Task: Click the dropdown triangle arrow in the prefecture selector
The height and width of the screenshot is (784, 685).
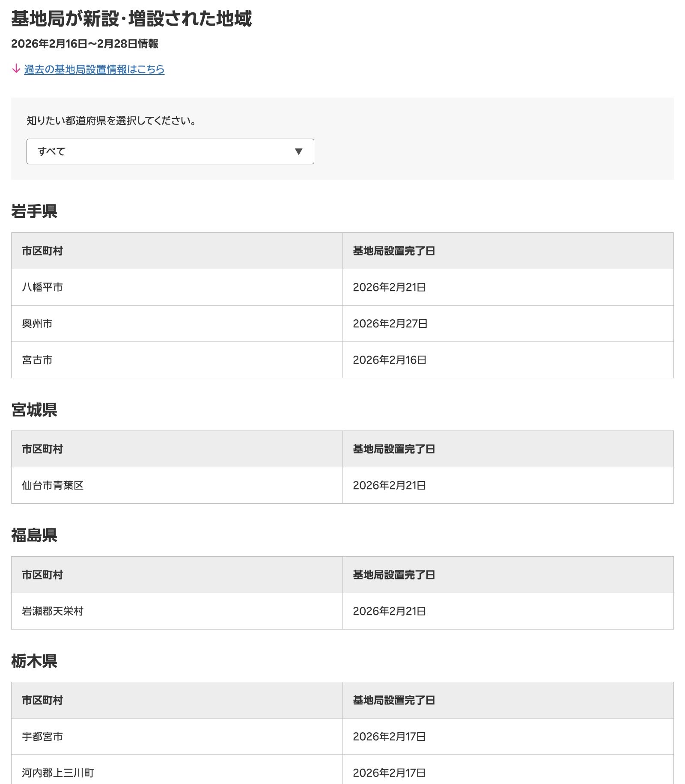Action: (299, 151)
